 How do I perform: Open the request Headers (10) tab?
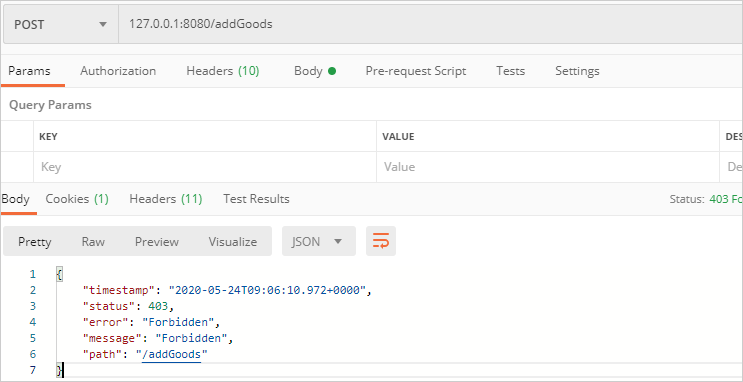coord(223,71)
